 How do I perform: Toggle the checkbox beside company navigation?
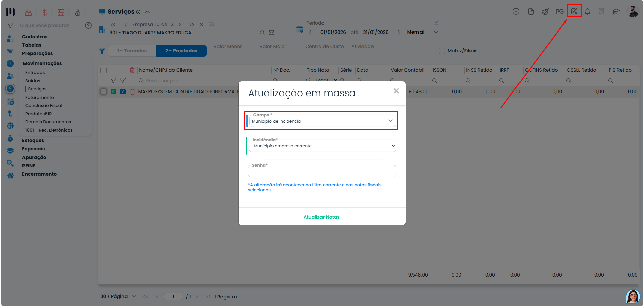point(211,25)
